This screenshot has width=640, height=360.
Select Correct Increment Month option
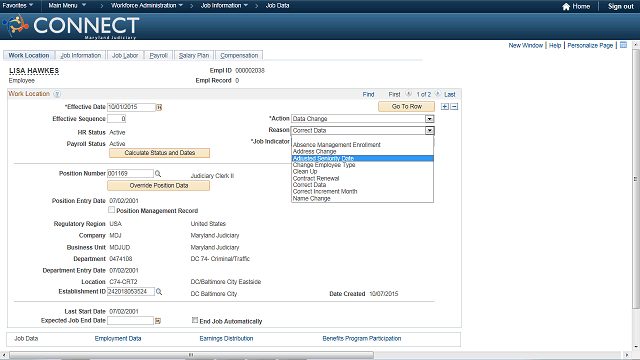362,191
